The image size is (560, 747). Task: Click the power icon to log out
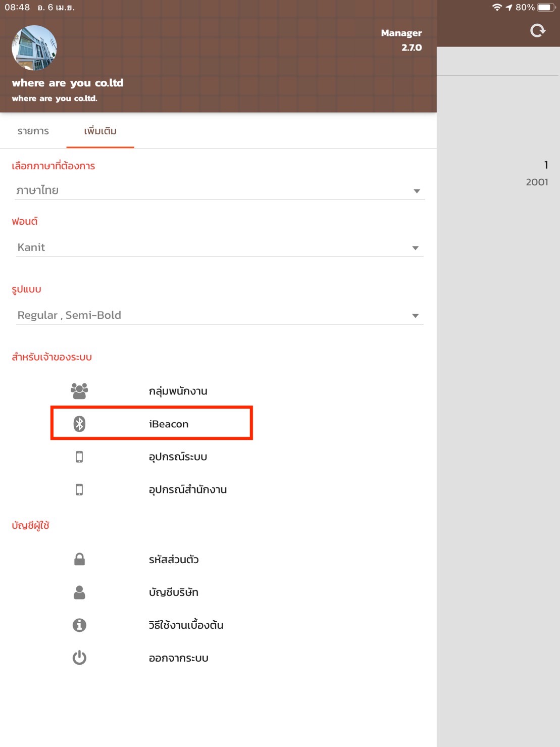pyautogui.click(x=79, y=658)
